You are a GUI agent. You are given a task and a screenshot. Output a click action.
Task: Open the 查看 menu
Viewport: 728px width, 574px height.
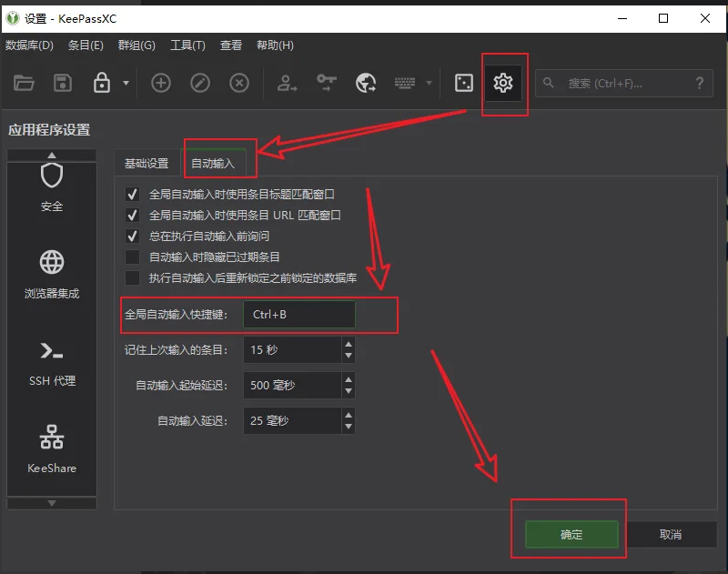pyautogui.click(x=231, y=45)
